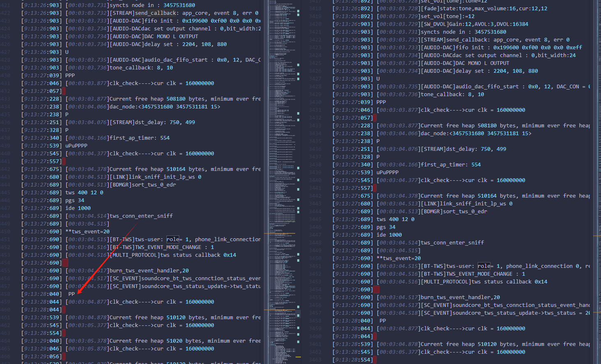Image resolution: width=601 pixels, height=364 pixels.
Task: Click 'tone_callback: 8, 10' line in left pane
Action: [x=141, y=67]
